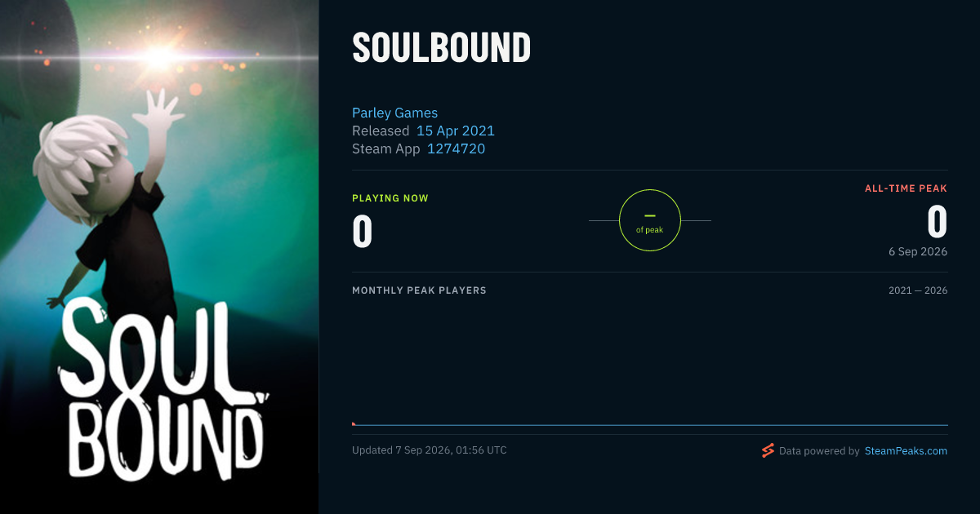Open the Parley Games developer link

(394, 113)
